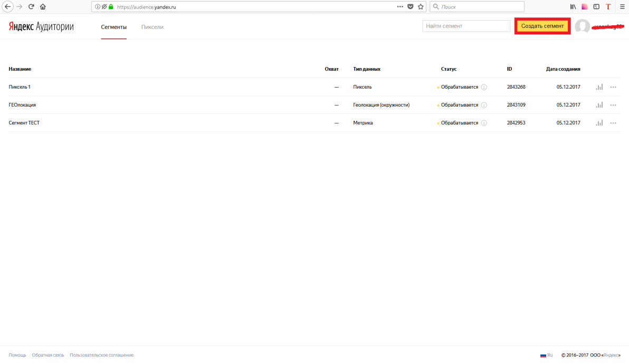Click the Название column header
Screen dimensions: 629x364
pos(20,69)
